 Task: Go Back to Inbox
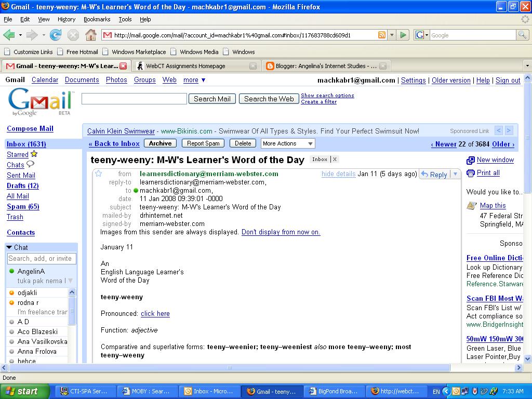tap(114, 144)
